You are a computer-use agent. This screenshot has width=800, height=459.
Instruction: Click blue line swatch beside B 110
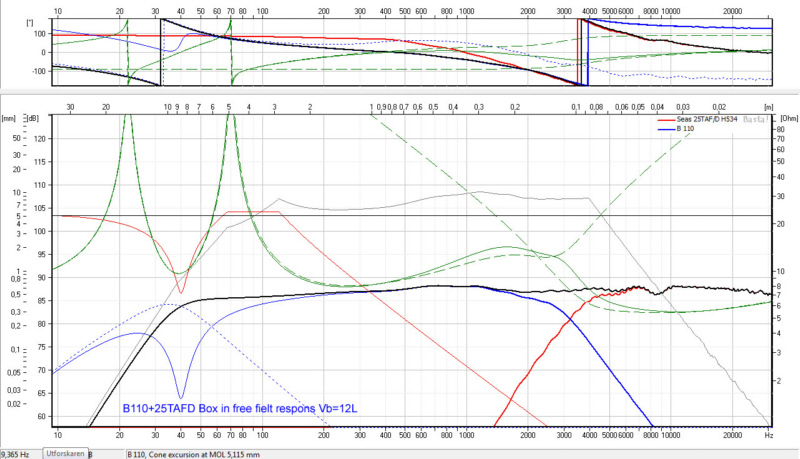click(663, 129)
